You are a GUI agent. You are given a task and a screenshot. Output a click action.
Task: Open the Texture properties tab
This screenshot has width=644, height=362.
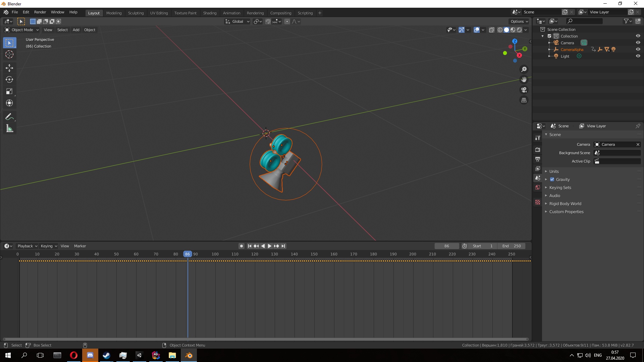538,202
